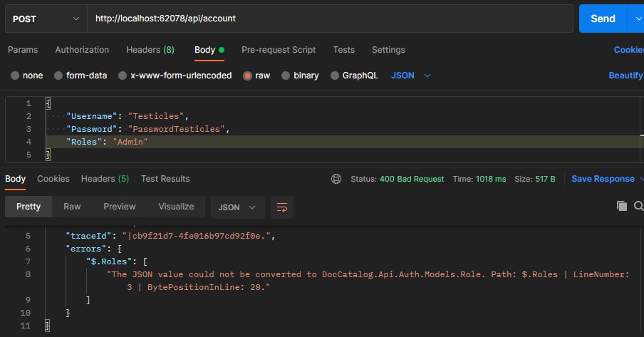
Task: Open the response JSON format dropdown
Action: coord(239,207)
